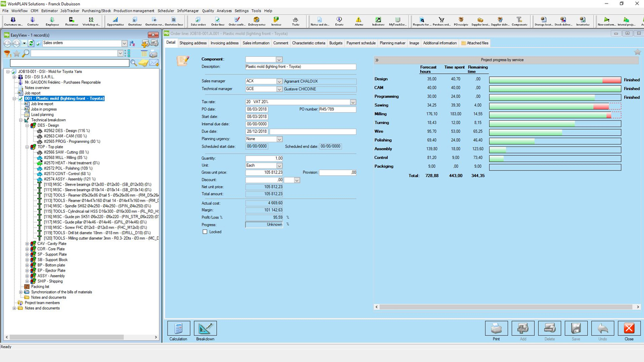Click the Print button
This screenshot has height=362, width=644.
pyautogui.click(x=496, y=329)
